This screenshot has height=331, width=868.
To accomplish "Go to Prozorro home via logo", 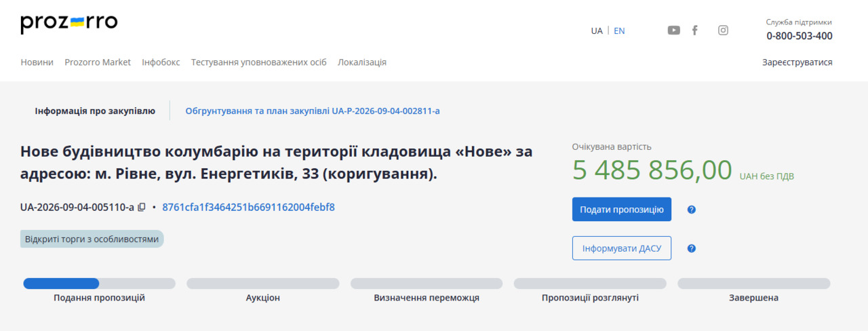I will tap(69, 24).
